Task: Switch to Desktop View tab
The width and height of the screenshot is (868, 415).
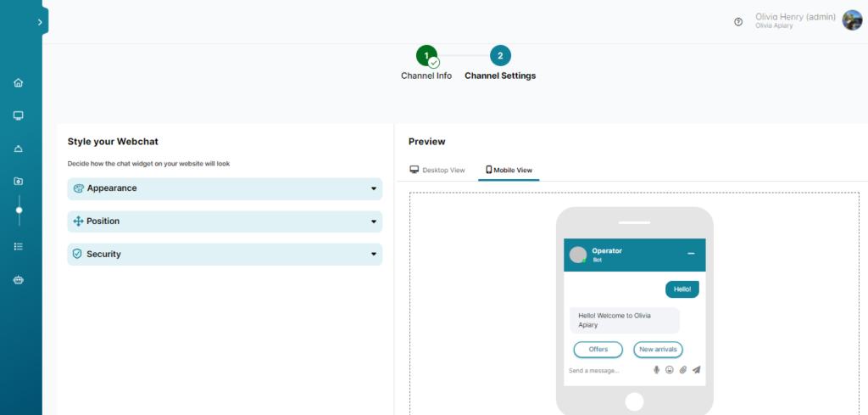Action: pos(437,170)
